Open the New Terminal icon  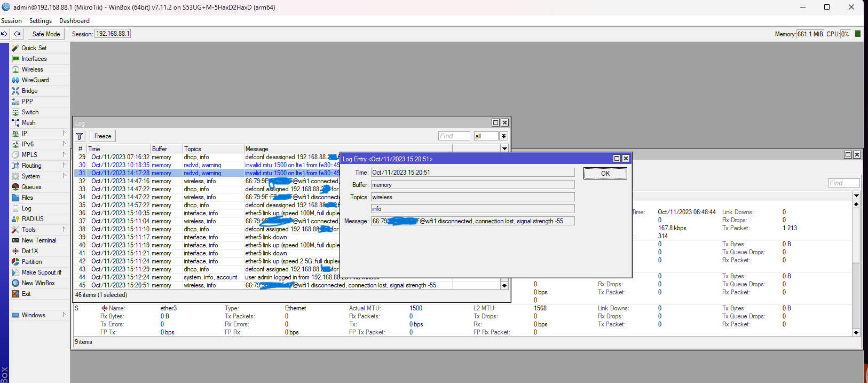(15, 240)
